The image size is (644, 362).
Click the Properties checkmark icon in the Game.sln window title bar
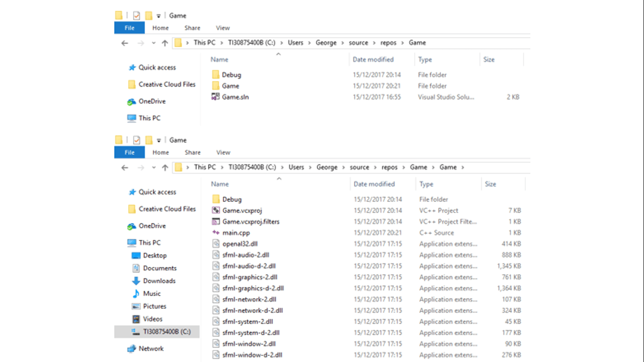[137, 16]
